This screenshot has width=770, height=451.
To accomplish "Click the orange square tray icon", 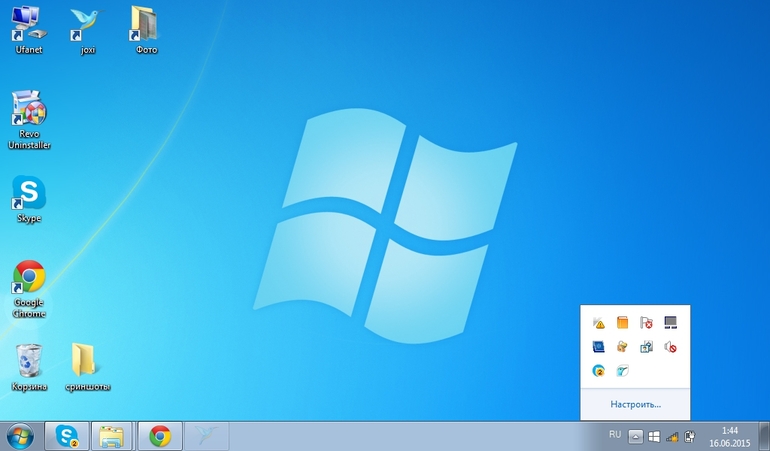I will point(622,323).
